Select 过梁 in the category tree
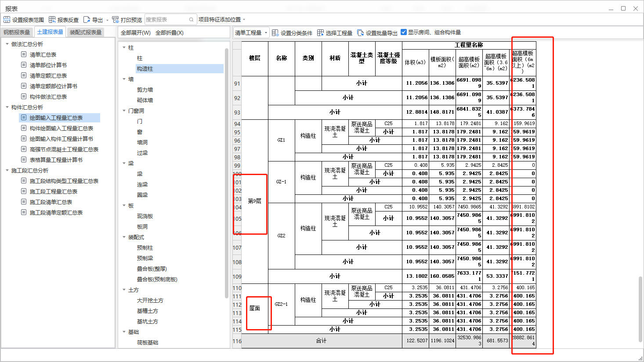Image resolution: width=644 pixels, height=362 pixels. [142, 153]
